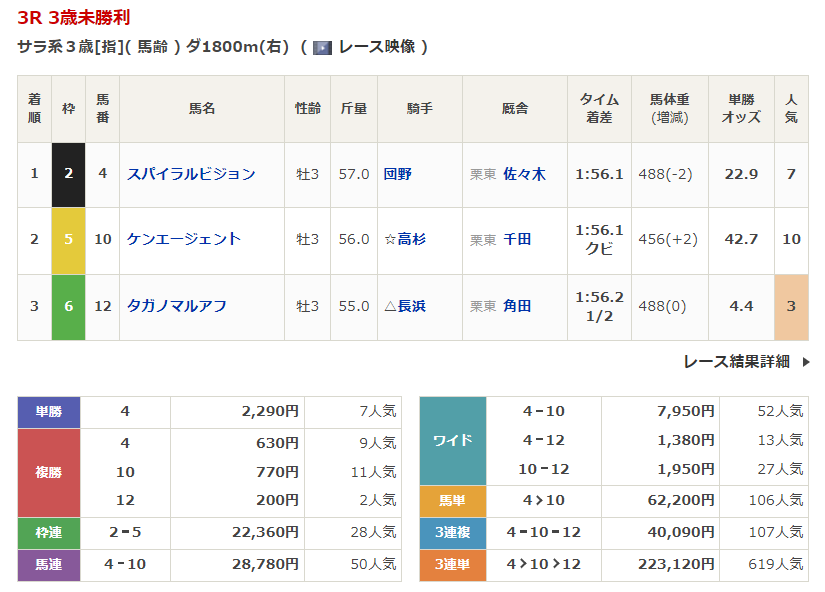This screenshot has width=825, height=592.
Task: Open horse タガノマルアフ profile link
Action: click(177, 306)
